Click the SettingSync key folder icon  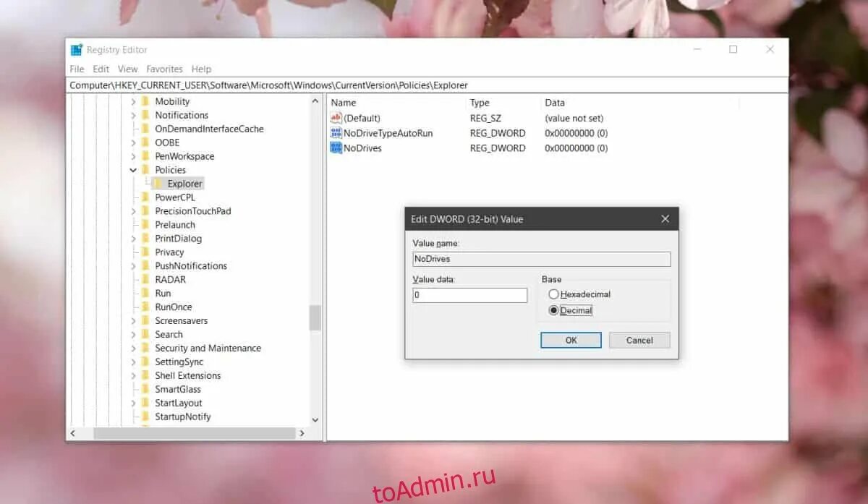(x=145, y=362)
